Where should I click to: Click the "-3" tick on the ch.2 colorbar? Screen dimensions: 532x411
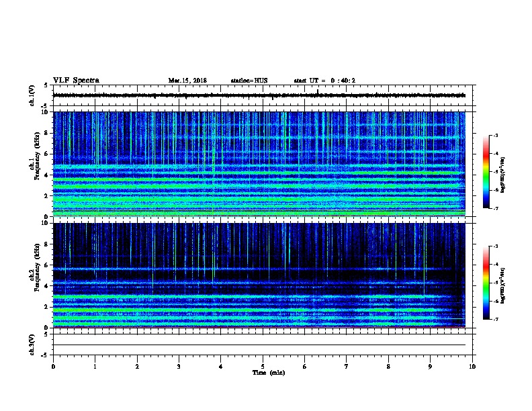tap(495, 246)
